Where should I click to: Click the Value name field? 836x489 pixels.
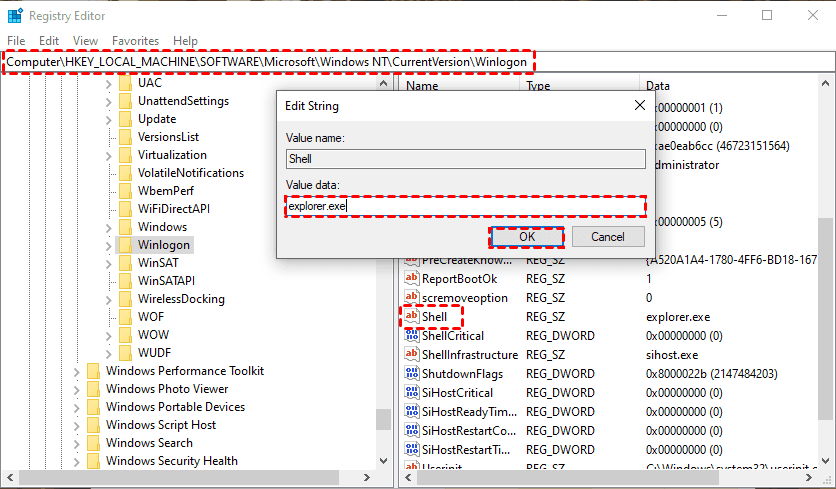click(465, 159)
